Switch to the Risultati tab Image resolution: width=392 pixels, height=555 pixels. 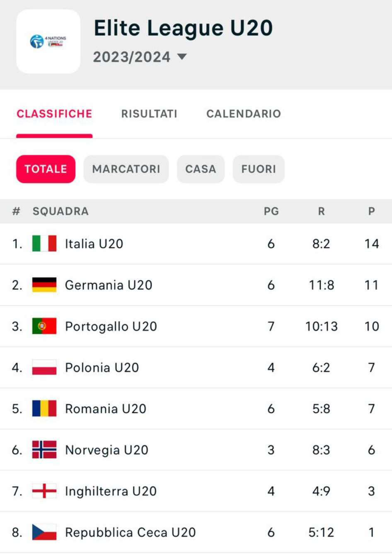tap(149, 114)
